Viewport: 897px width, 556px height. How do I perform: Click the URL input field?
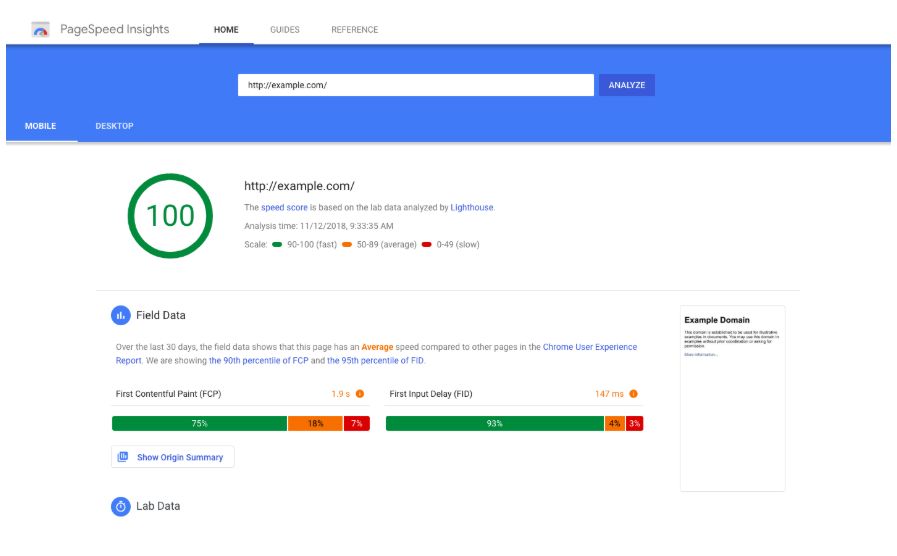pyautogui.click(x=415, y=85)
